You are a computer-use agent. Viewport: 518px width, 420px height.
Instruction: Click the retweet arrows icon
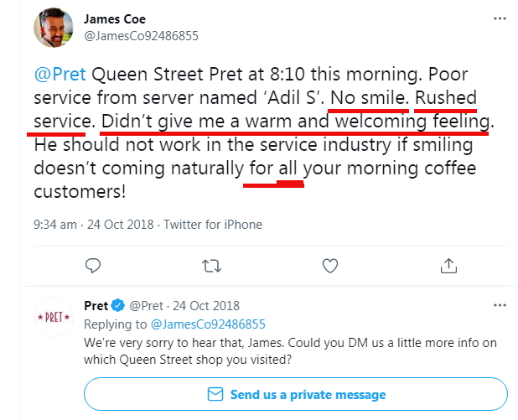point(212,266)
